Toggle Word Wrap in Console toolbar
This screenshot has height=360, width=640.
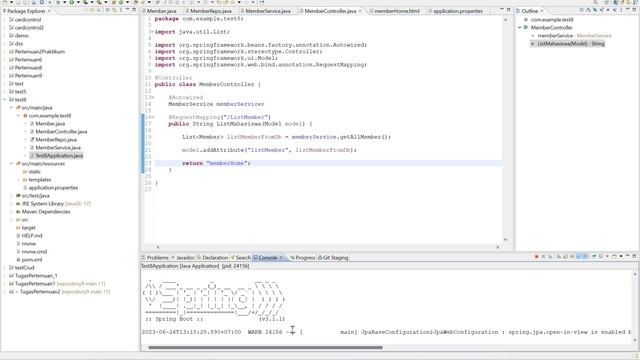point(572,257)
